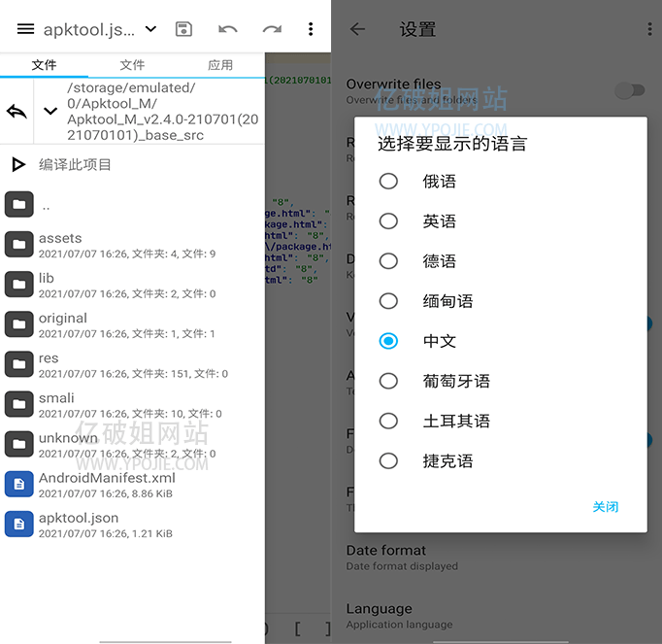Select 葡萄牙语 radio button
Viewport: 662px width, 644px height.
388,381
